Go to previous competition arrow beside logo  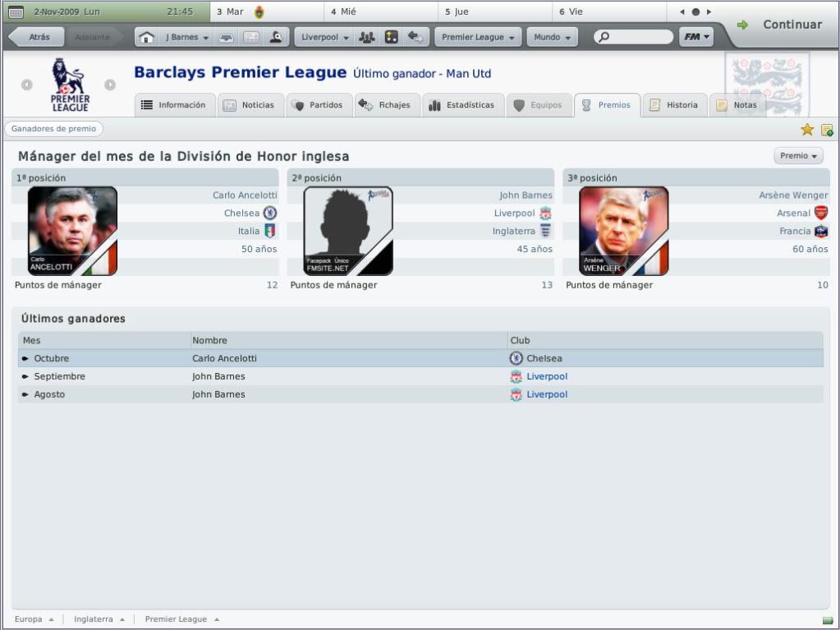(27, 85)
